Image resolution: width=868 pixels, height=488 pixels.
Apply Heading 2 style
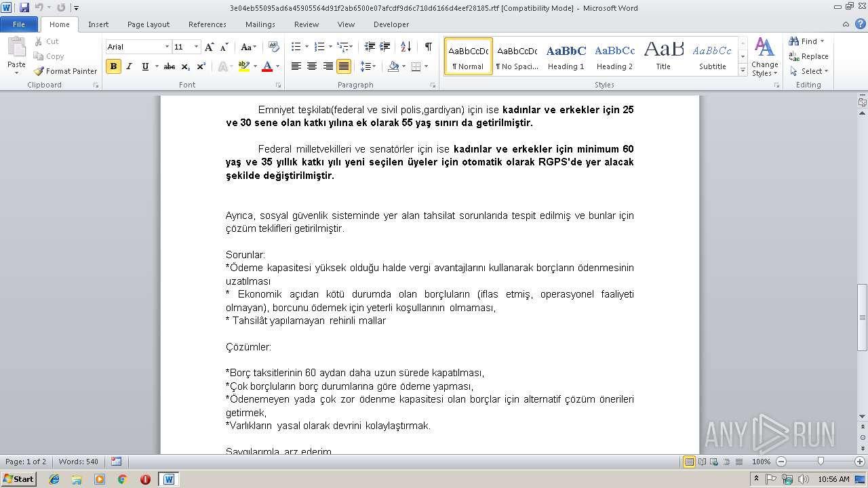point(614,56)
